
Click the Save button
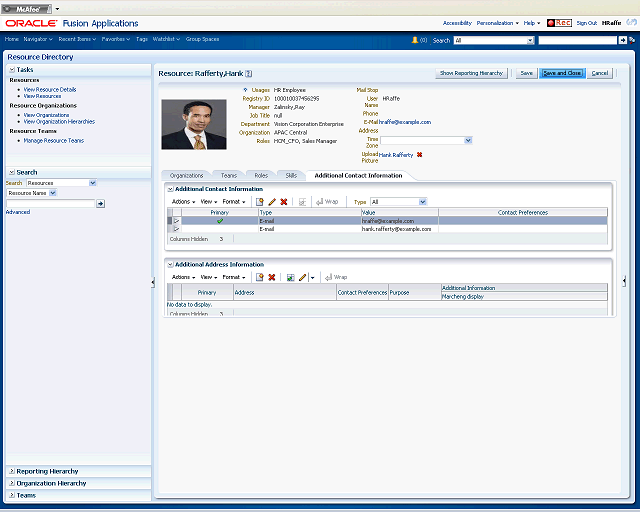(527, 73)
